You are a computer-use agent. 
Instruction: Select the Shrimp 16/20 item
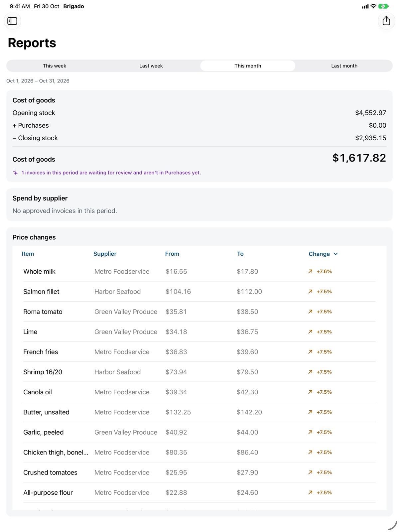click(43, 372)
